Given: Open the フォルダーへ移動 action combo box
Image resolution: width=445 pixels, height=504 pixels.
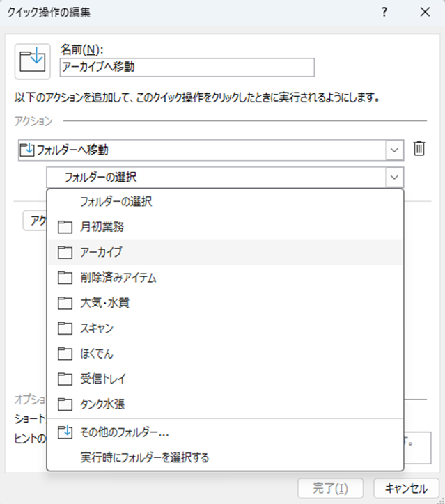Looking at the screenshot, I should 202,150.
